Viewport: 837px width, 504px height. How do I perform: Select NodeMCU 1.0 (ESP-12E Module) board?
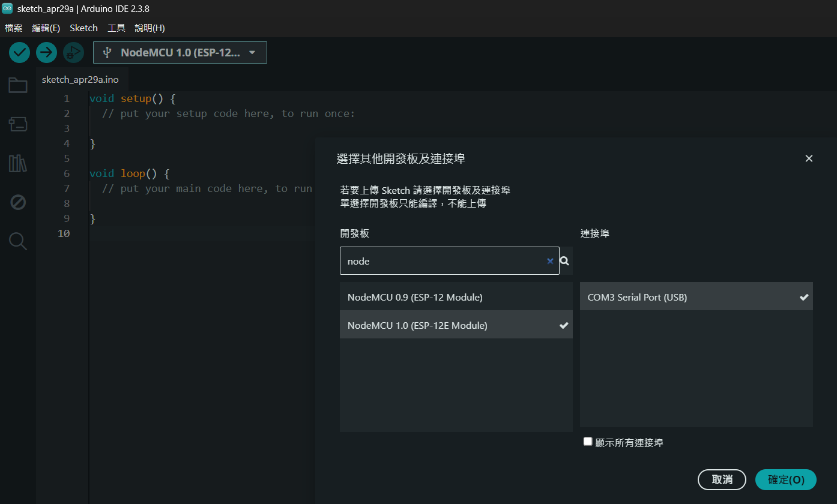pos(456,325)
